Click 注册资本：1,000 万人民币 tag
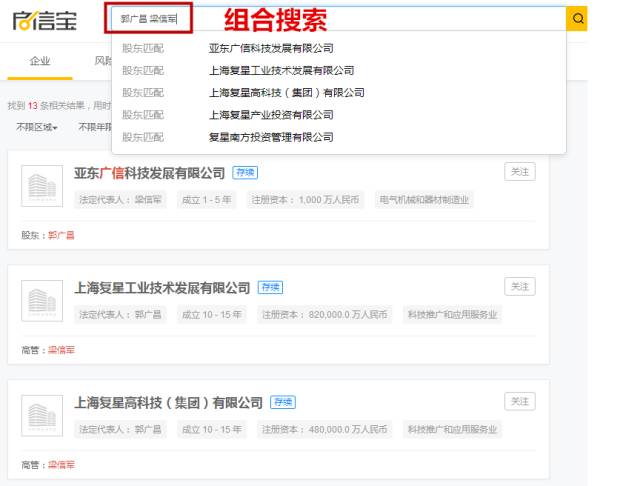640x486 pixels. point(305,200)
